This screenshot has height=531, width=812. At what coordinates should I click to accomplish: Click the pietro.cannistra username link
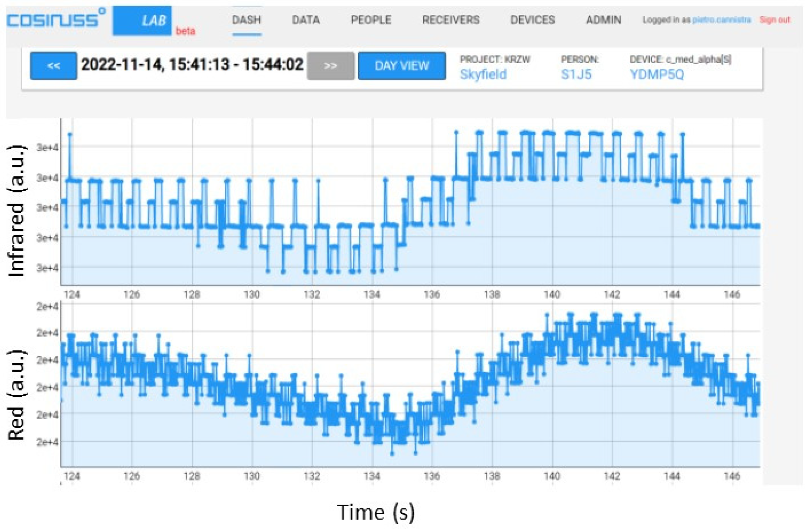[721, 20]
